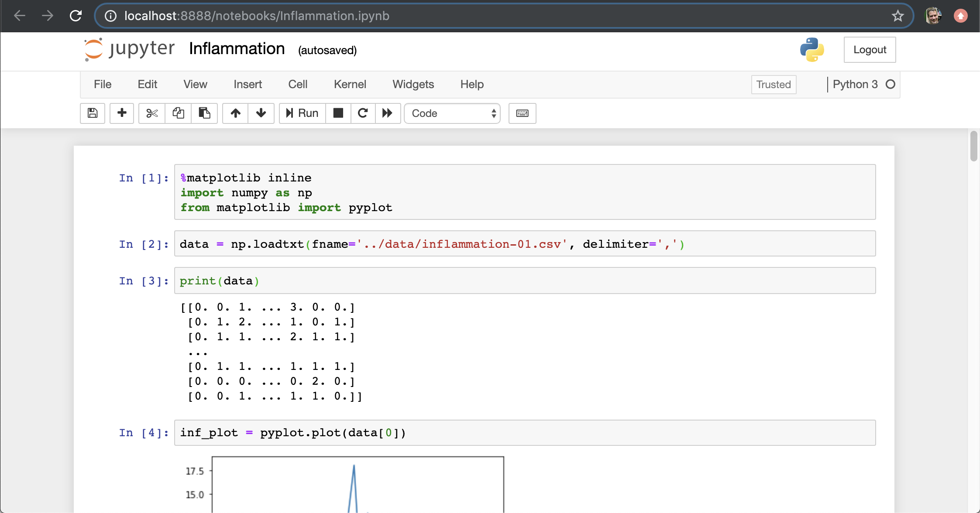Click the page vertical scrollbar thumb
This screenshot has width=980, height=513.
[x=973, y=146]
